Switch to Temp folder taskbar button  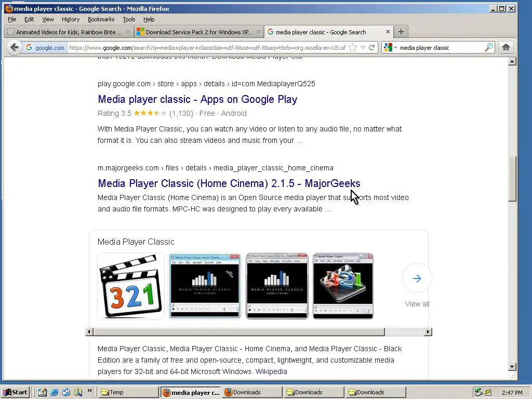(x=129, y=392)
